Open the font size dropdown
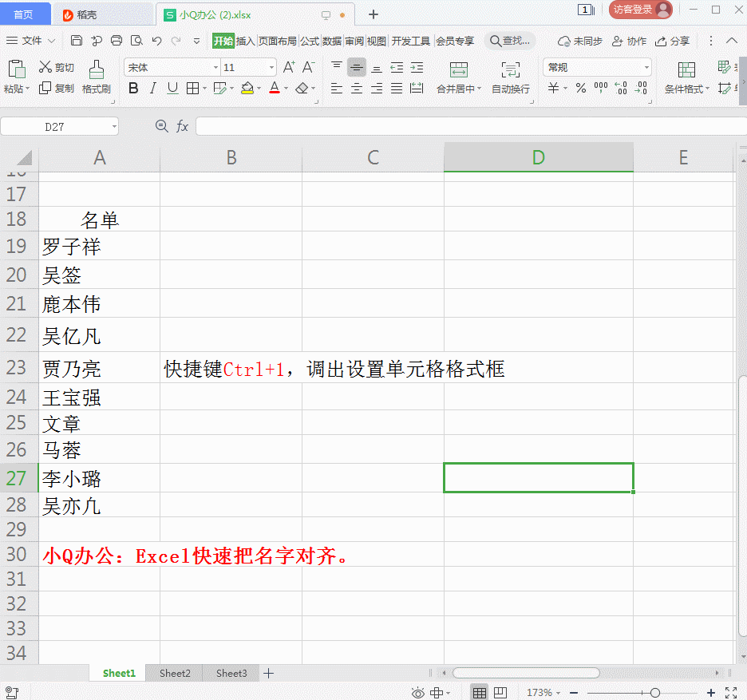 point(271,68)
